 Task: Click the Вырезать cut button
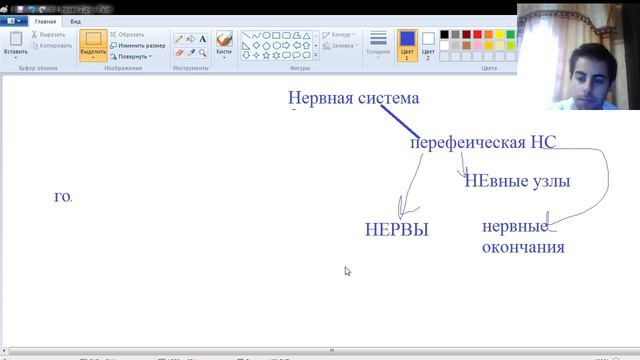coord(49,35)
